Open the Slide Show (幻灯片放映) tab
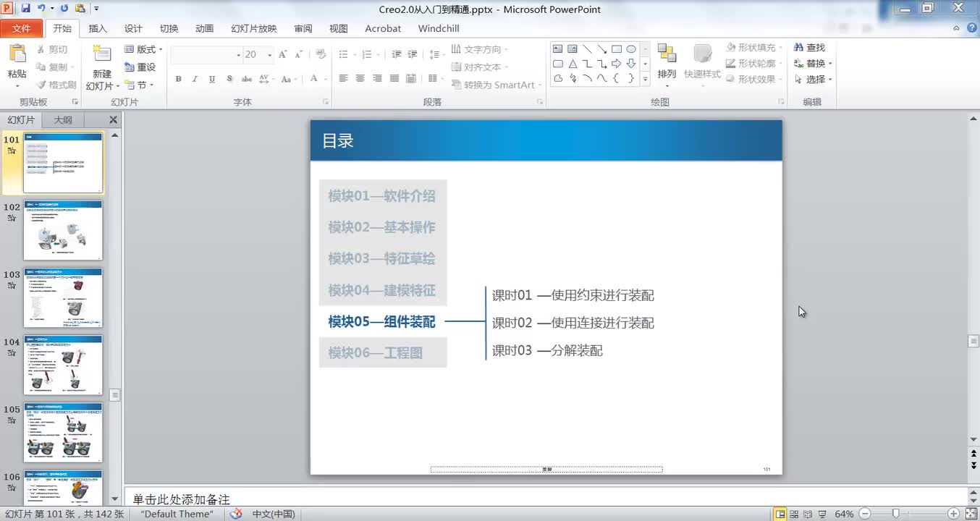Viewport: 980px width, 521px height. point(254,29)
